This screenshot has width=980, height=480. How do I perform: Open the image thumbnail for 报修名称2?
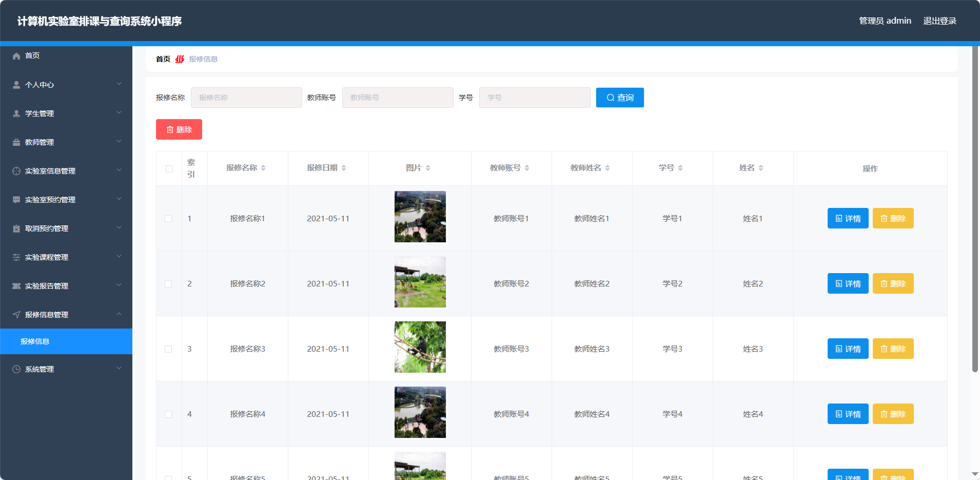(x=420, y=282)
